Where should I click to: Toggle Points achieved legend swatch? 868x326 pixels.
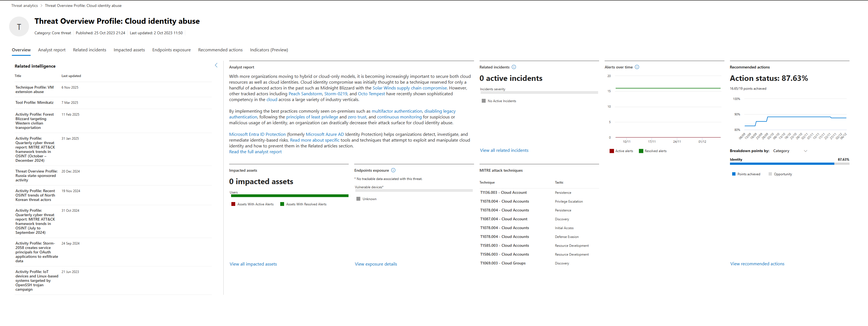click(734, 174)
